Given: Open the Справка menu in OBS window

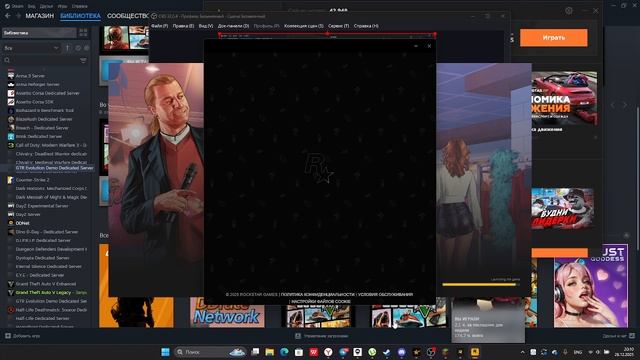Looking at the screenshot, I should click(366, 26).
